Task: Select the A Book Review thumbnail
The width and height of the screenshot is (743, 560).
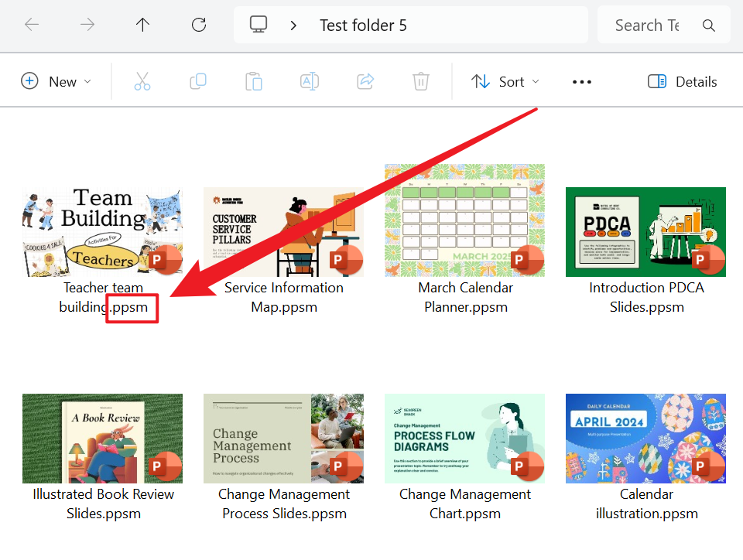Action: [x=102, y=439]
